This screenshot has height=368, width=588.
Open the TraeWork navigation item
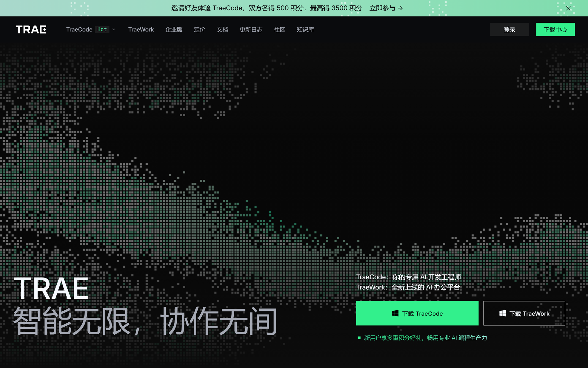click(x=141, y=29)
